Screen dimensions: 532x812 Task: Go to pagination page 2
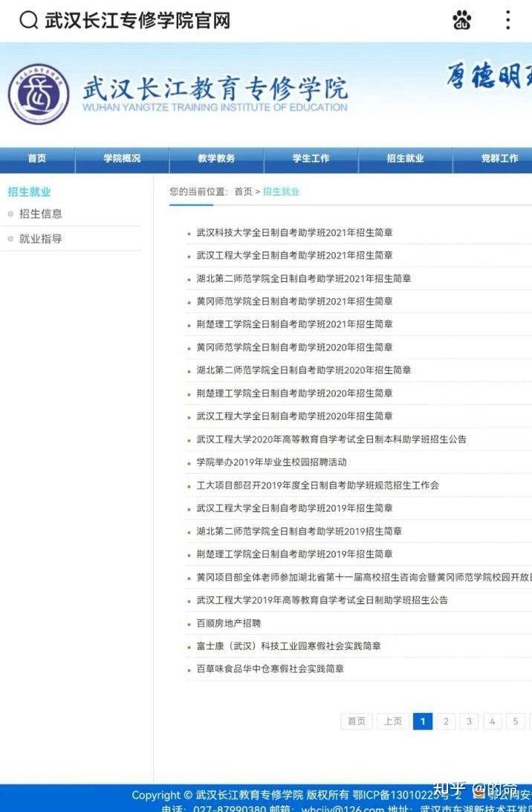[x=446, y=721]
